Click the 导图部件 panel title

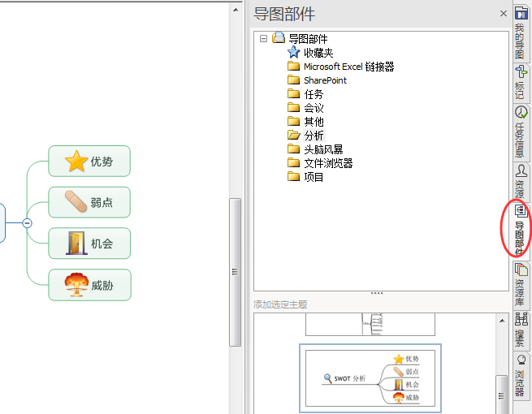point(284,15)
